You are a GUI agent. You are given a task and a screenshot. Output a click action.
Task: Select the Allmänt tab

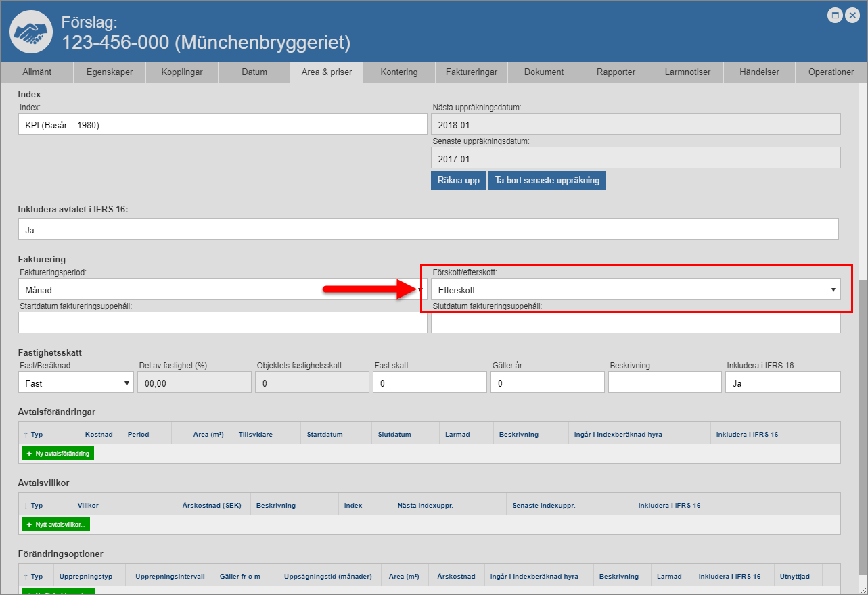(37, 72)
